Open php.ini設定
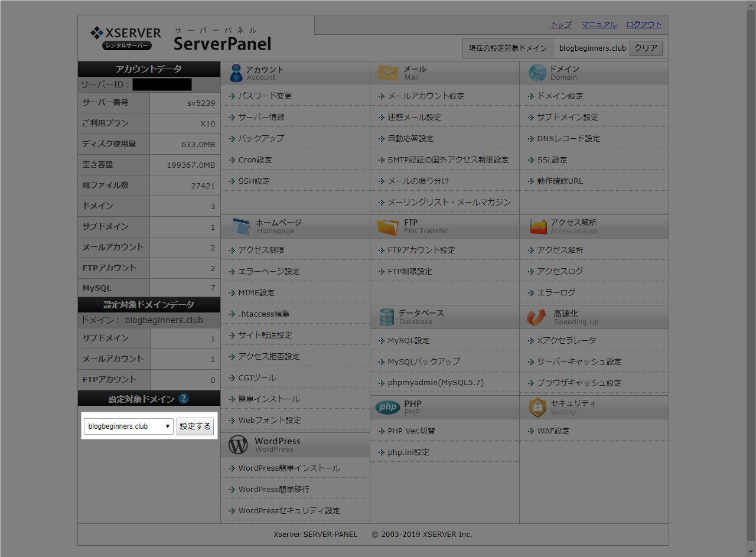The width and height of the screenshot is (756, 557). [408, 452]
